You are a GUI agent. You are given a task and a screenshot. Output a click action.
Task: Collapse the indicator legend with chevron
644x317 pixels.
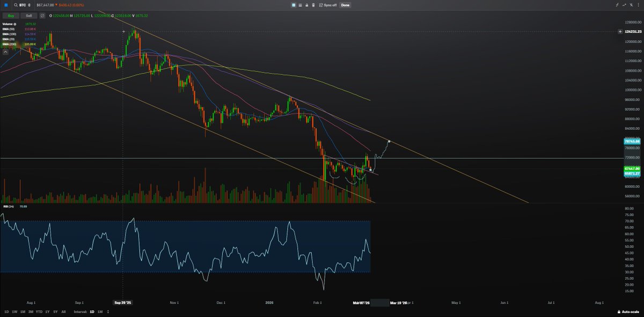[x=6, y=52]
